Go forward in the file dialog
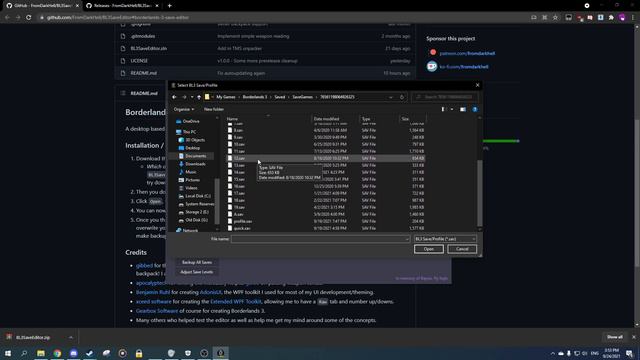The width and height of the screenshot is (640, 360). click(184, 97)
